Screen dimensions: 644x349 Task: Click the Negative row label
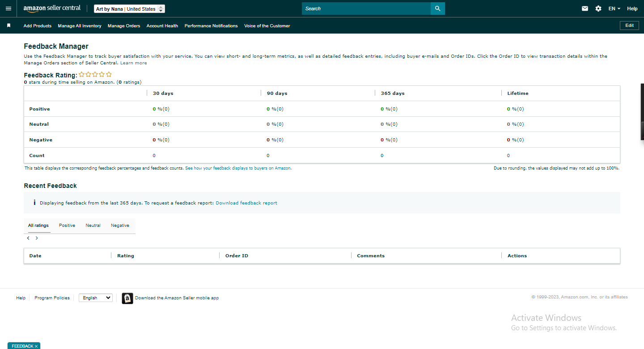pos(41,140)
